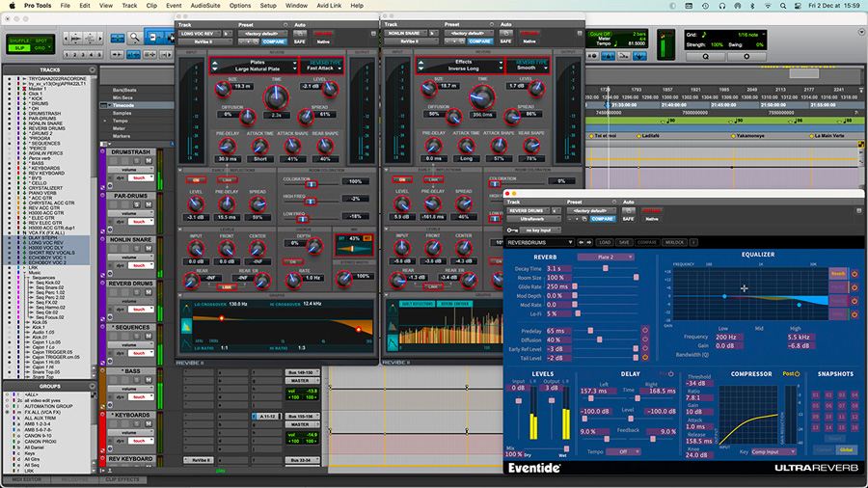
Task: Open the Comp Input key dropdown
Action: [773, 451]
